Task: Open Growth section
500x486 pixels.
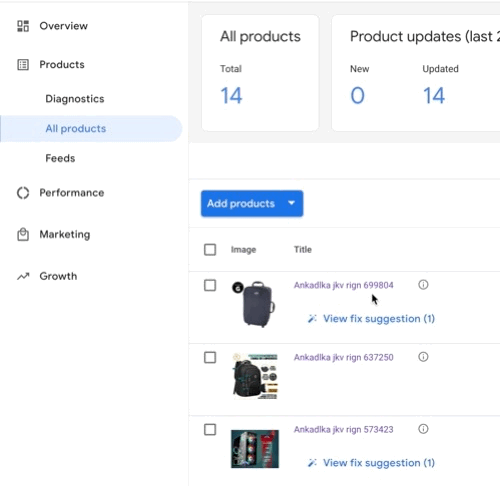Action: [x=58, y=276]
